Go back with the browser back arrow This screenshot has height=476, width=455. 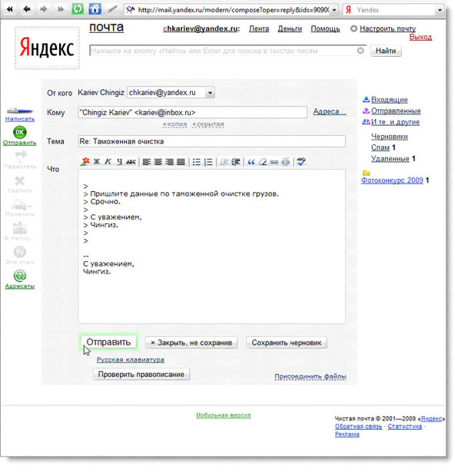coord(27,9)
